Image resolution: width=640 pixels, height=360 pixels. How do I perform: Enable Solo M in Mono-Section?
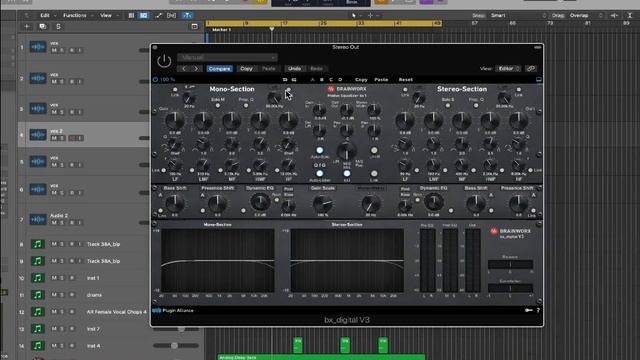coord(218,106)
